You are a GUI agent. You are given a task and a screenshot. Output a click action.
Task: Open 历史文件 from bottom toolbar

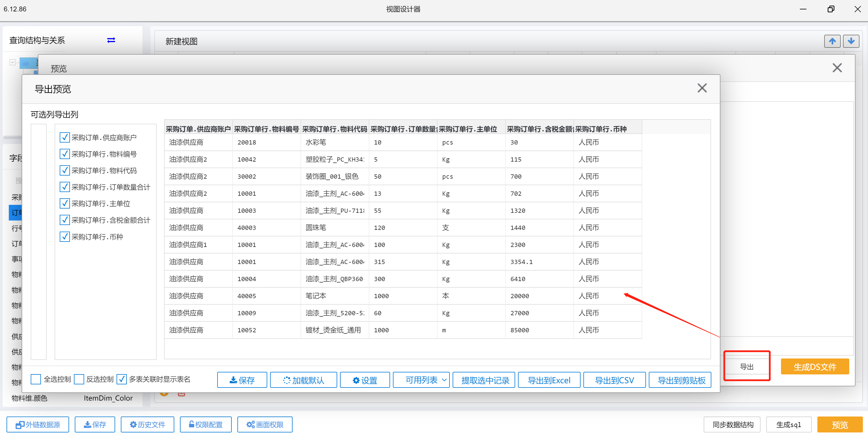147,424
